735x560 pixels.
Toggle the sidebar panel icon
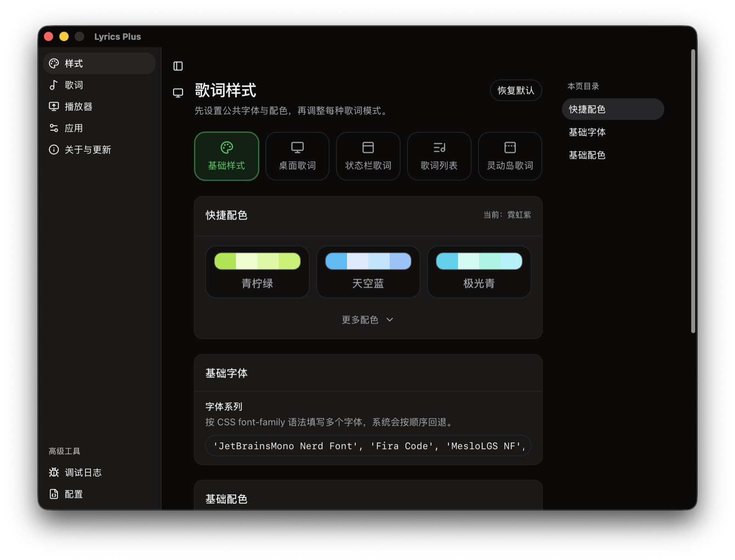(x=178, y=66)
